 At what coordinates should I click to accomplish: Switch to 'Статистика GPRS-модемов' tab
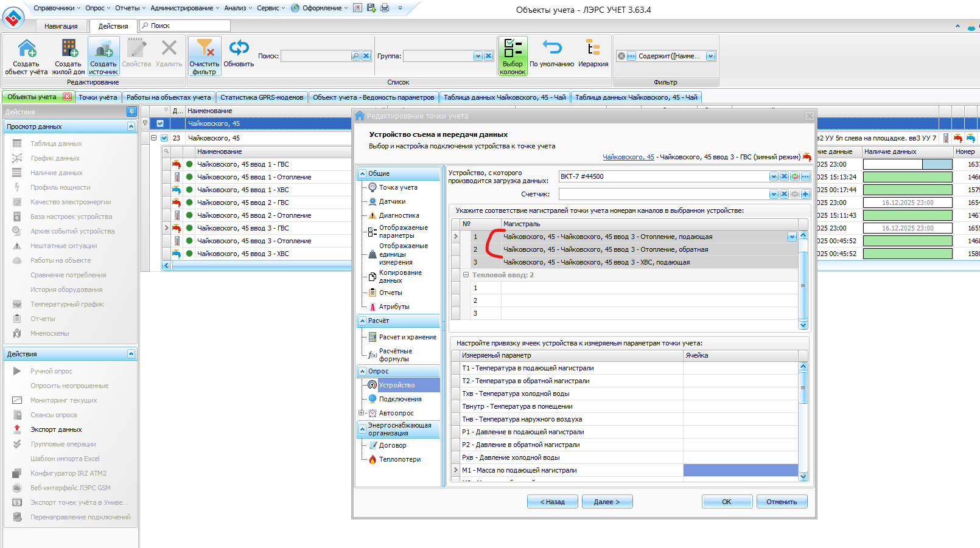pyautogui.click(x=262, y=97)
